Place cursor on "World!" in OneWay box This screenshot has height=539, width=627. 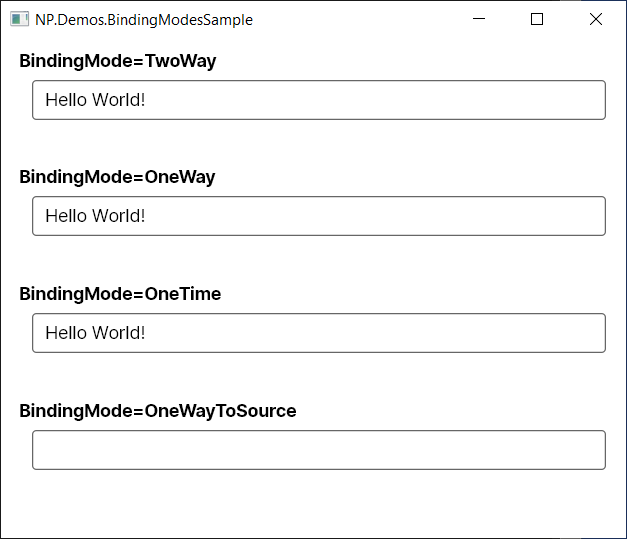coord(118,216)
